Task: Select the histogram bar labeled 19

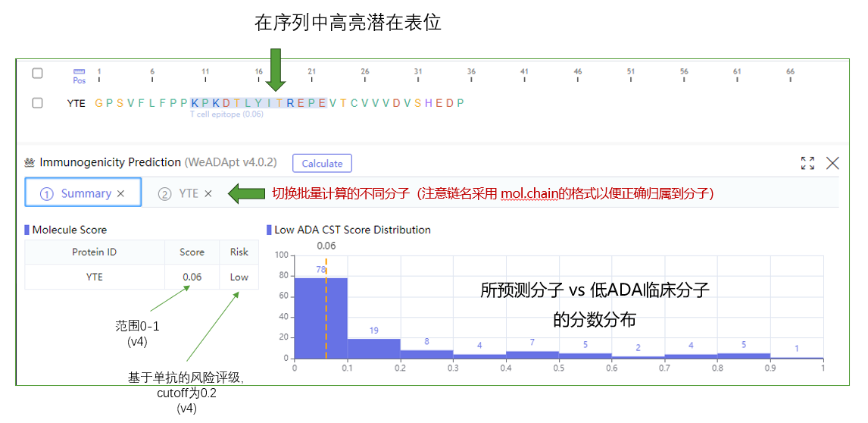Action: (373, 348)
